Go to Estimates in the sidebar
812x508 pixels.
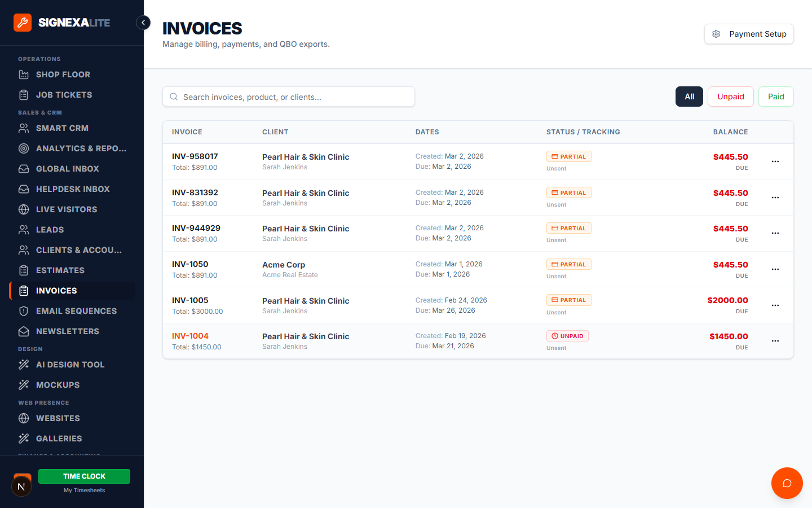tap(60, 270)
